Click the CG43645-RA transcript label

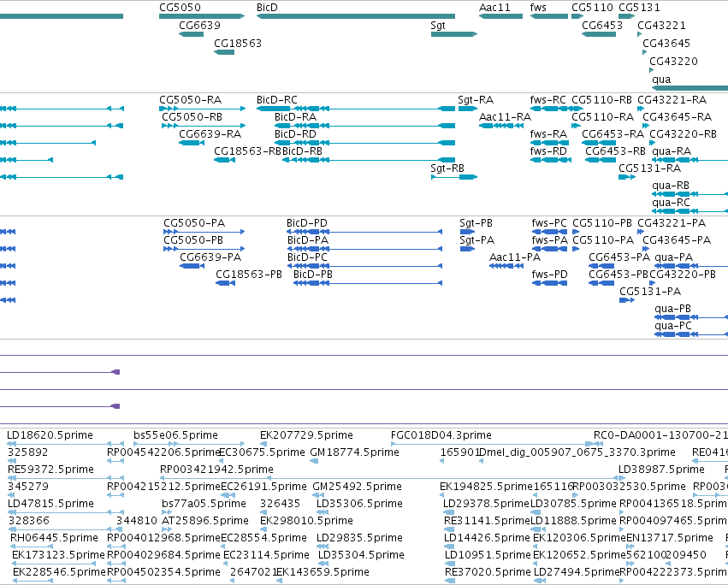(x=677, y=117)
